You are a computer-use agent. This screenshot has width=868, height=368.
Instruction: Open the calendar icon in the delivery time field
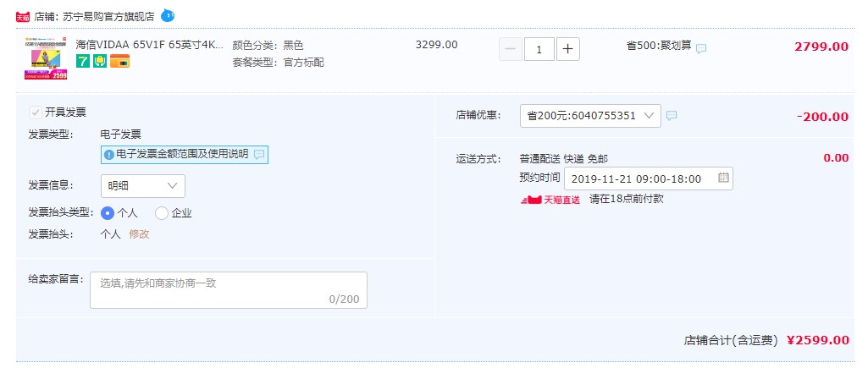pyautogui.click(x=723, y=179)
